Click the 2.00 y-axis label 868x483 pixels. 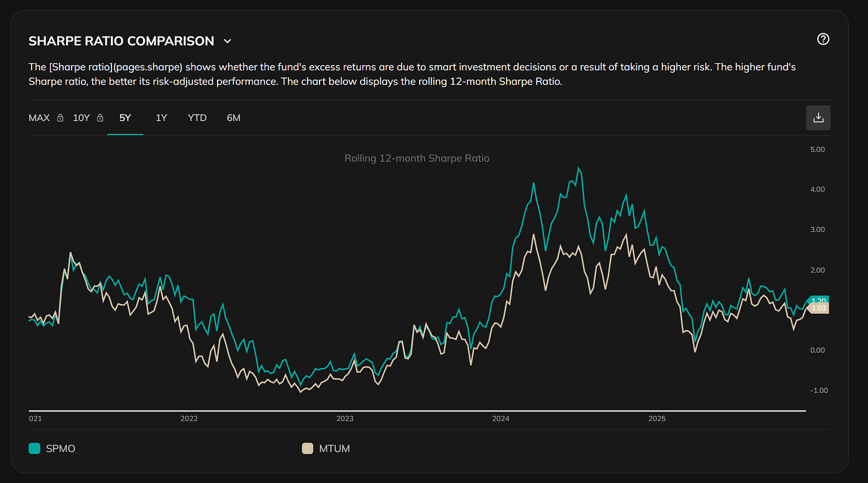pos(817,270)
